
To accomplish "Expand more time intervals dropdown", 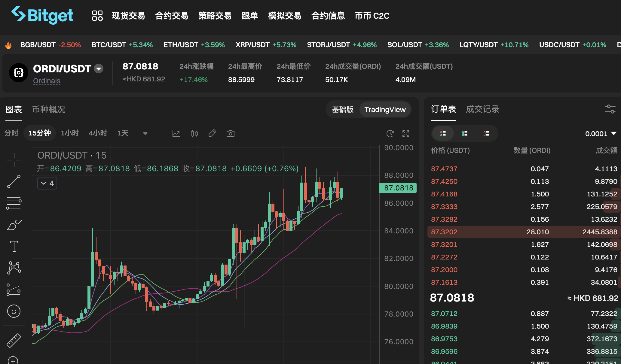I will click(x=145, y=133).
